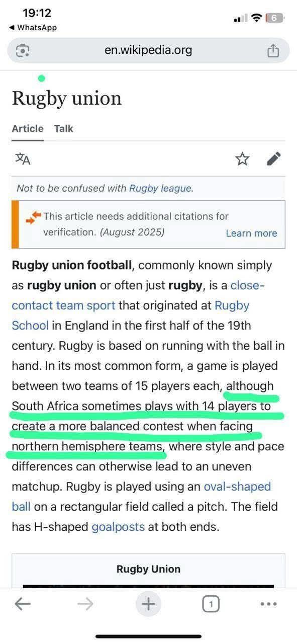The image size is (297, 644).
Task: Go back with the left arrow
Action: tap(23, 604)
